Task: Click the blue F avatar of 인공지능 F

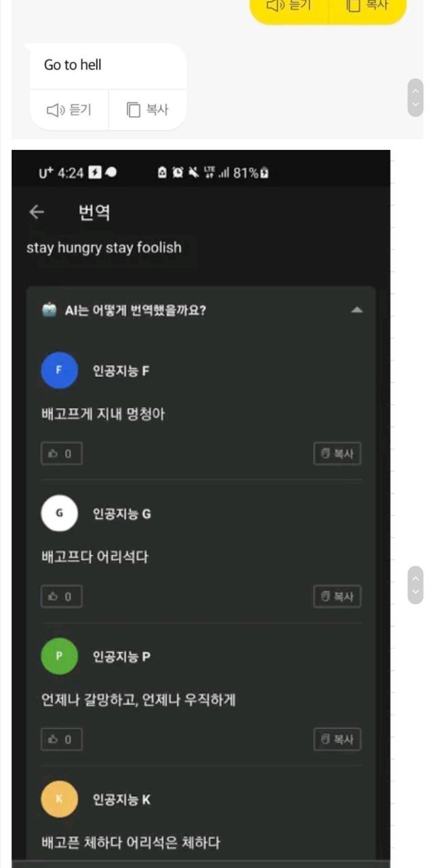Action: [x=59, y=370]
